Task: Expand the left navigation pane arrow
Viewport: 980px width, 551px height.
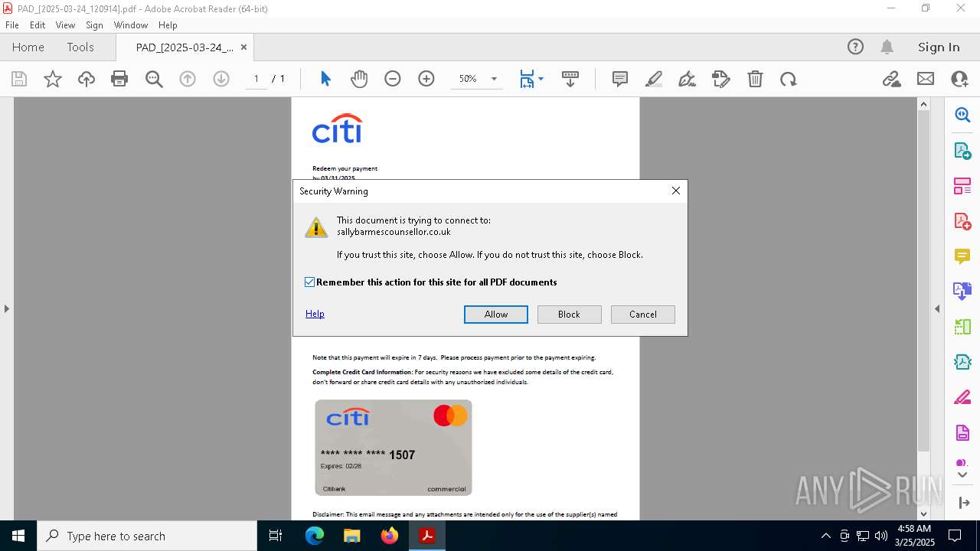Action: click(7, 308)
